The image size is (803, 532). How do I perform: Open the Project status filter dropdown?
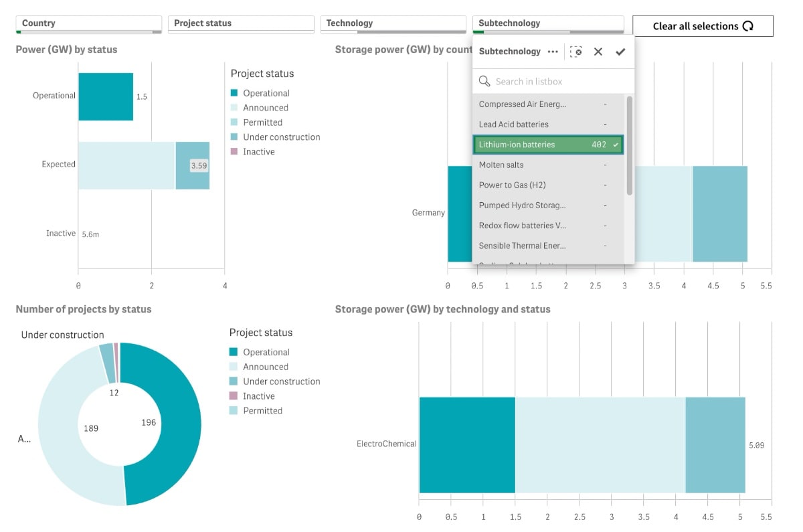click(240, 24)
